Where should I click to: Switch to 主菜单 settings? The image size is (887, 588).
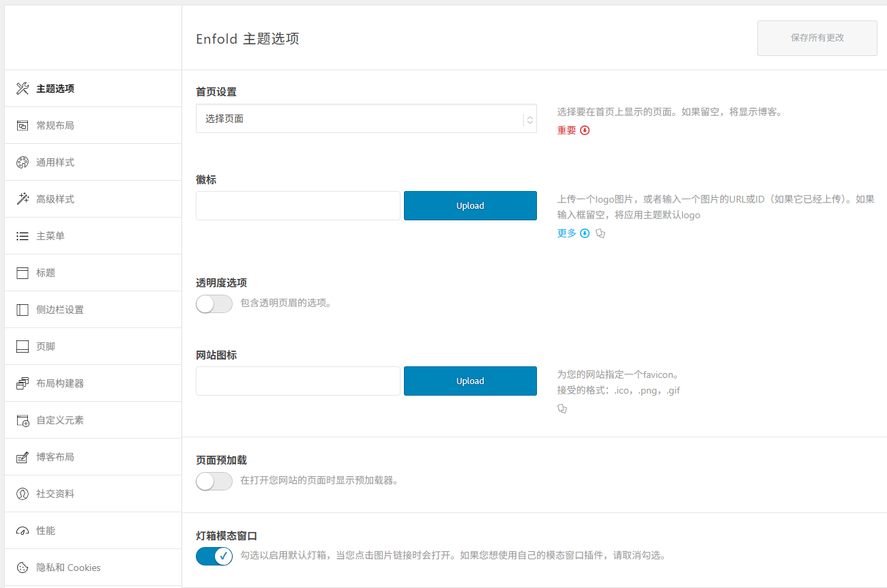point(93,236)
